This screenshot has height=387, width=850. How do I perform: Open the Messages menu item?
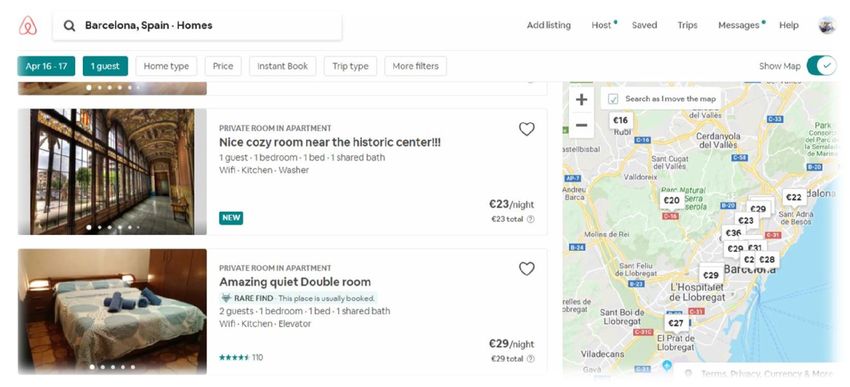tap(738, 25)
